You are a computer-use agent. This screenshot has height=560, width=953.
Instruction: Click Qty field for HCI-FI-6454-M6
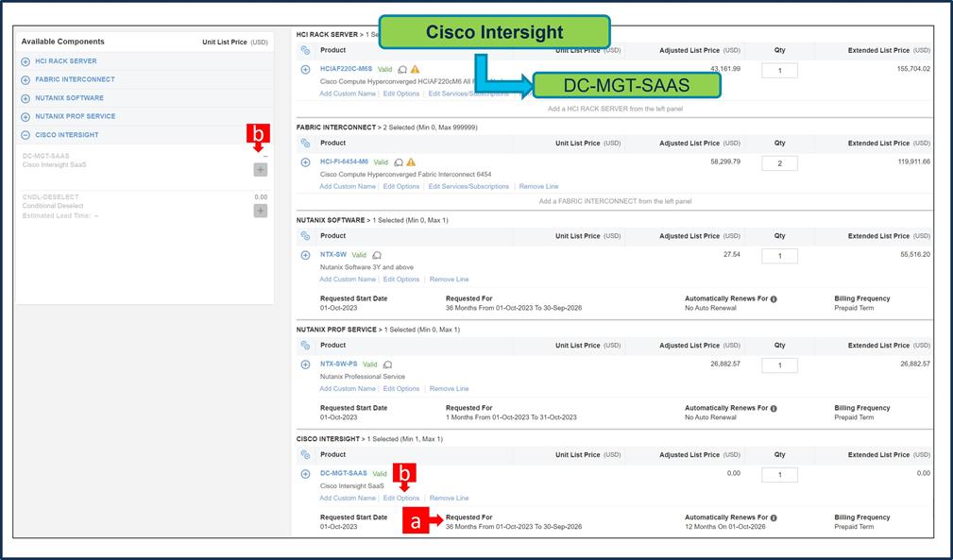(x=779, y=163)
